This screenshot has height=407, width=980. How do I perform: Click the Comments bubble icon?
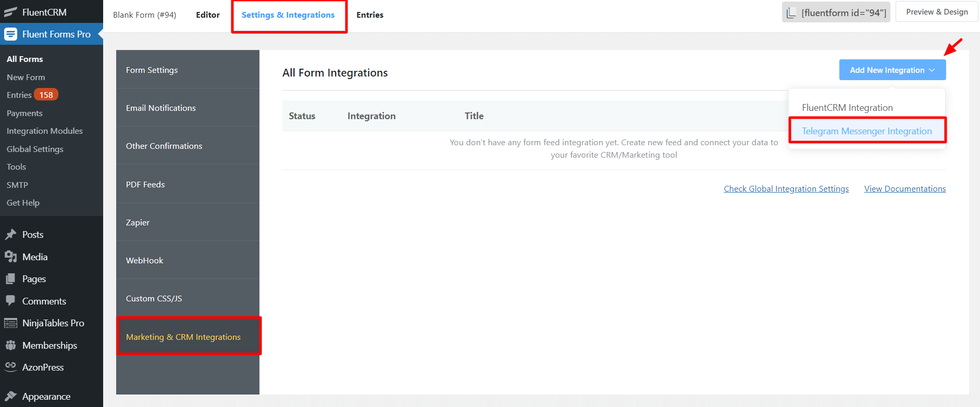pos(10,301)
